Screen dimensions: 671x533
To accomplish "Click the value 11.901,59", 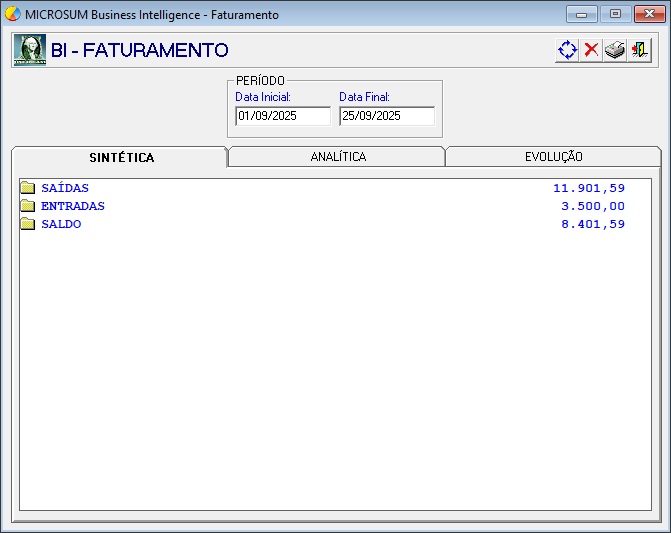I will click(x=589, y=188).
